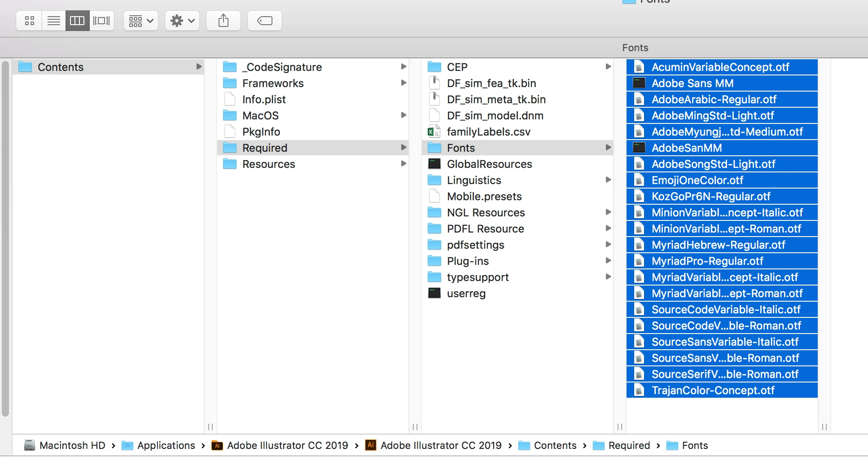Expand Contents folder arrow in first column
The image size is (868, 457).
199,67
